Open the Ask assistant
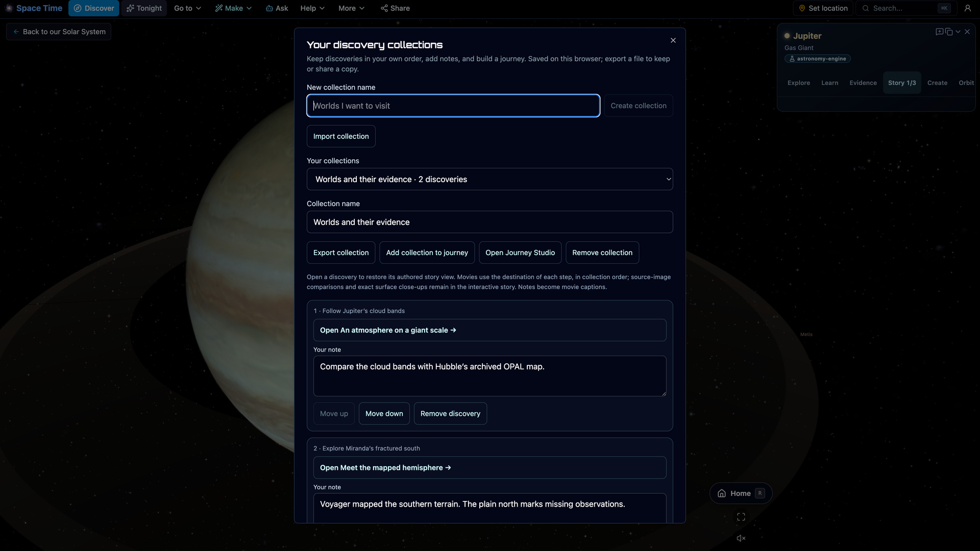Viewport: 980px width, 551px height. (x=277, y=8)
